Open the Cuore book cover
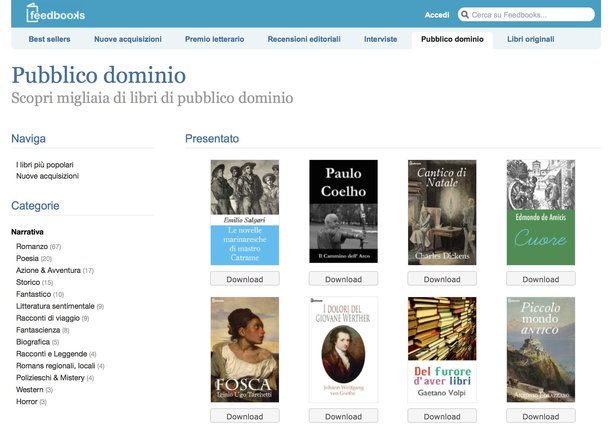The width and height of the screenshot is (610, 431). point(541,212)
